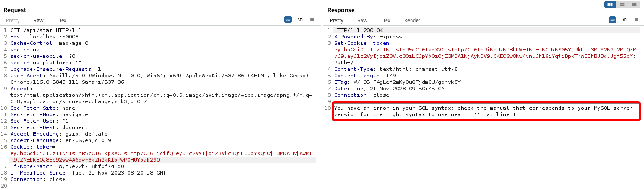Switch to the Response Raw tab

pos(362,20)
